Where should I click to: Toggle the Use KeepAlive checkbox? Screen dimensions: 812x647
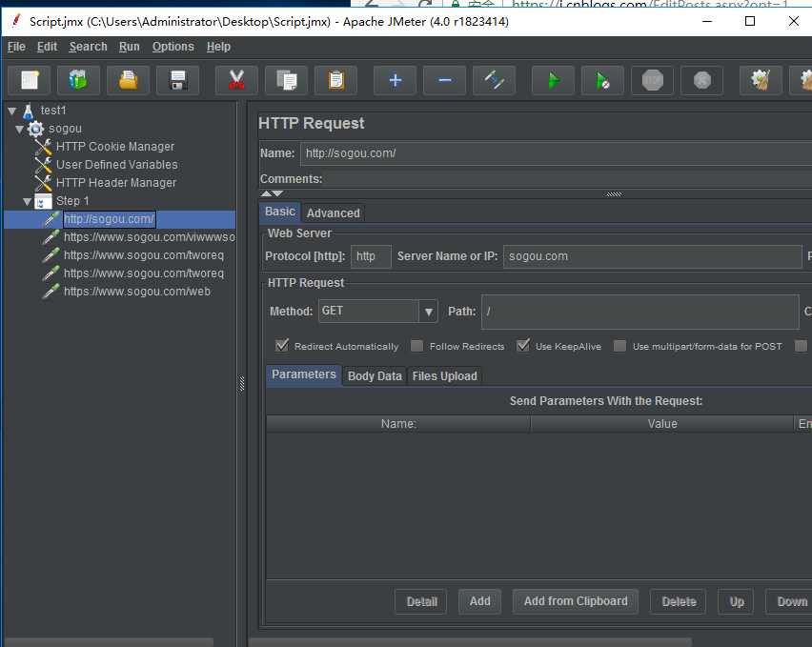pos(523,345)
